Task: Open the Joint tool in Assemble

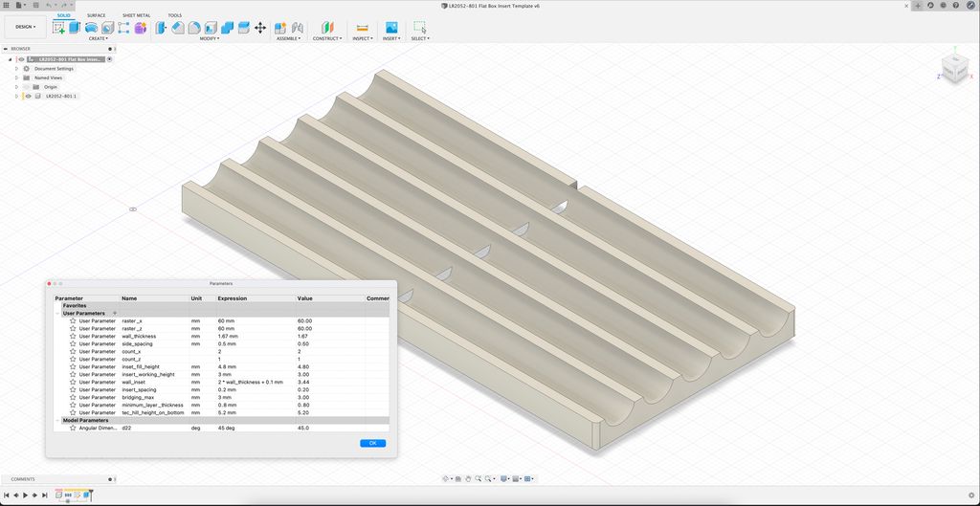Action: point(298,28)
